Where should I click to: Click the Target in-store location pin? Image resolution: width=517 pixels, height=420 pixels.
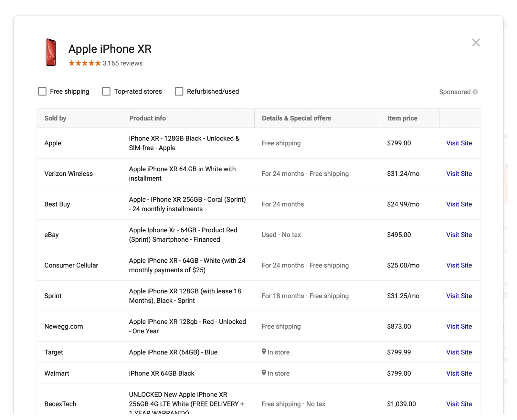click(264, 352)
